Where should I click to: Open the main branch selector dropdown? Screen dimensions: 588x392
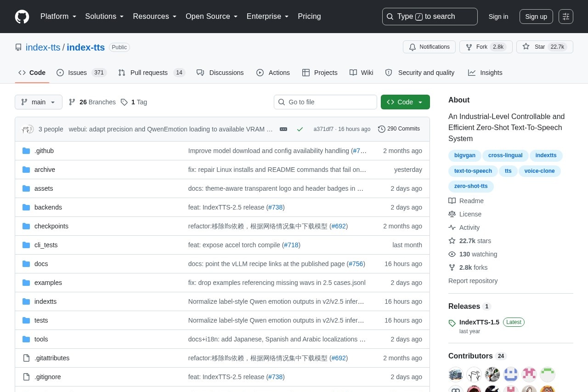(x=39, y=102)
